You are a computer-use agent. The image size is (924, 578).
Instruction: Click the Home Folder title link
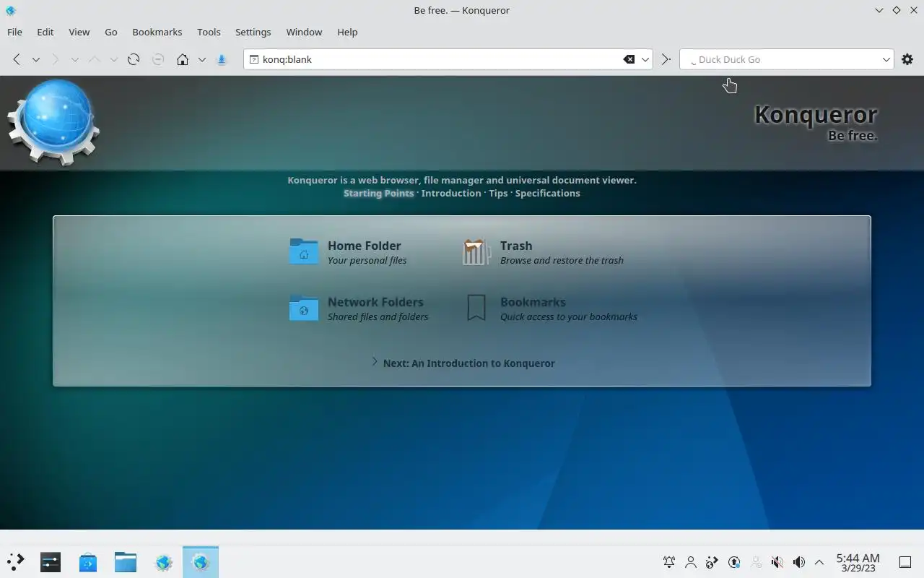(365, 246)
